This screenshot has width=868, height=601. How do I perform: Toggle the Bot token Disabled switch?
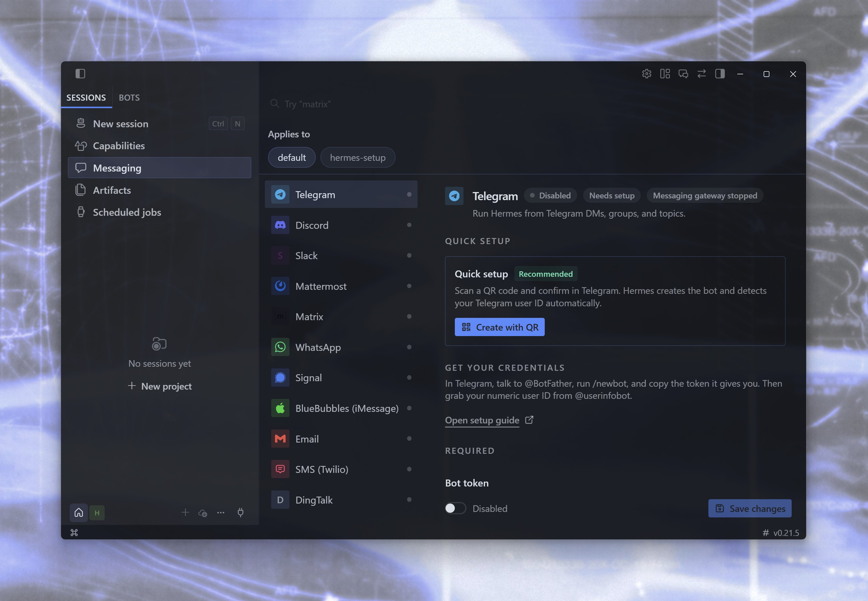455,508
